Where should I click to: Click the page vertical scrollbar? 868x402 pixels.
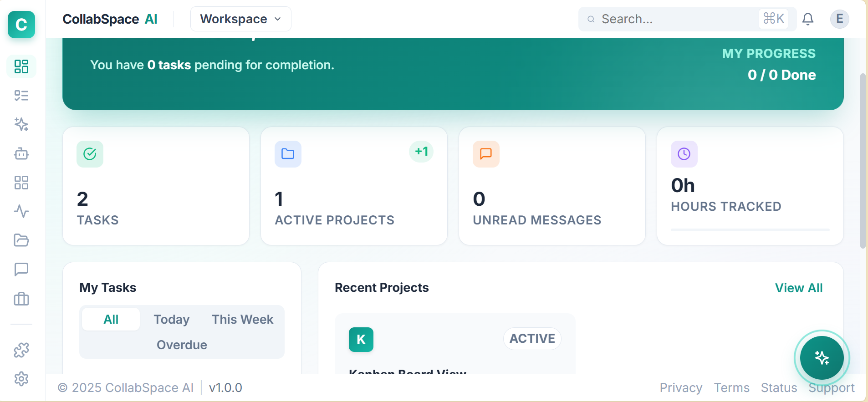863,161
